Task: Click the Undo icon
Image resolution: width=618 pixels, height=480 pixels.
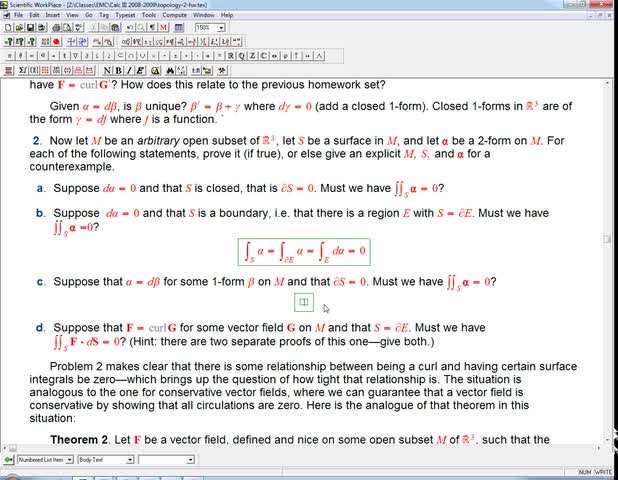Action: pos(130,28)
